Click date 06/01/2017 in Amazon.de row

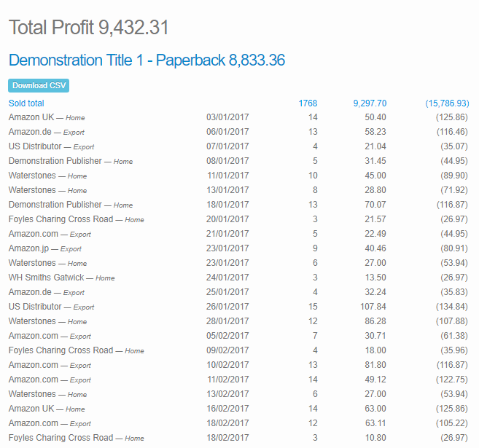[227, 132]
